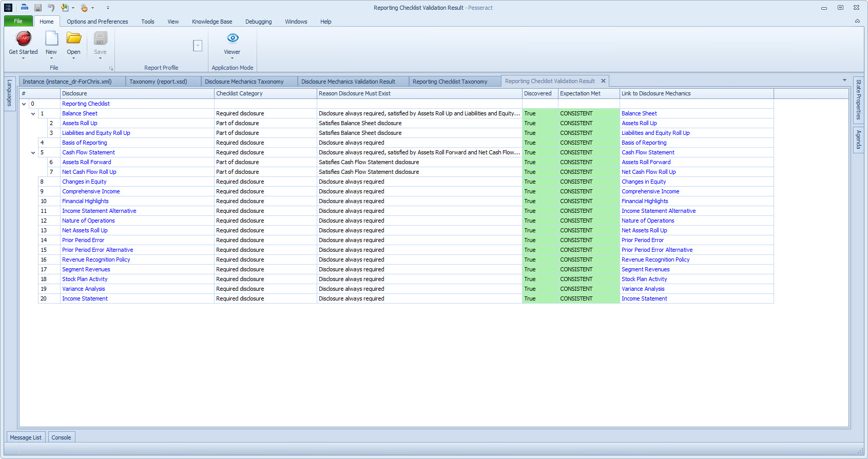Image resolution: width=868 pixels, height=459 pixels.
Task: Click Liabilities and Equity Roll Up in Disclosure column
Action: (96, 133)
